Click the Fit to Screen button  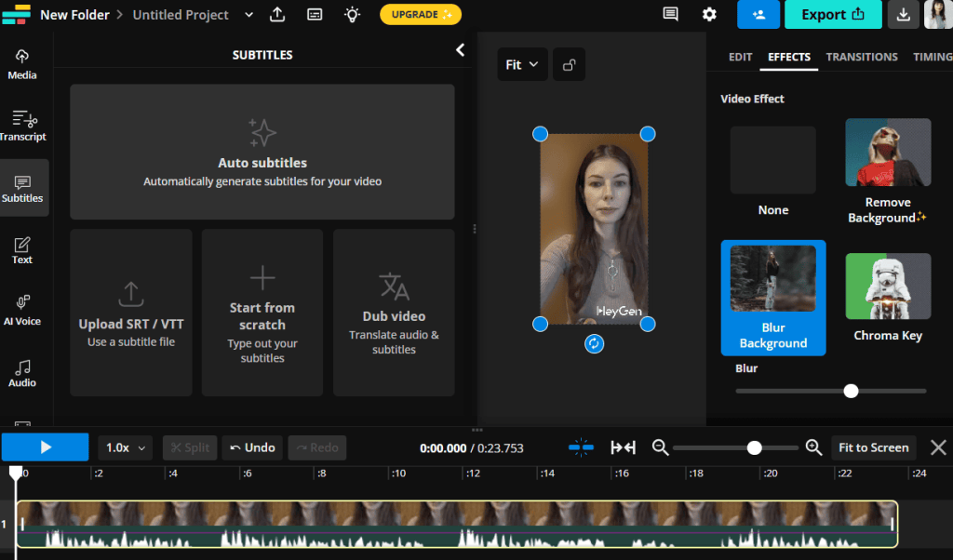873,447
